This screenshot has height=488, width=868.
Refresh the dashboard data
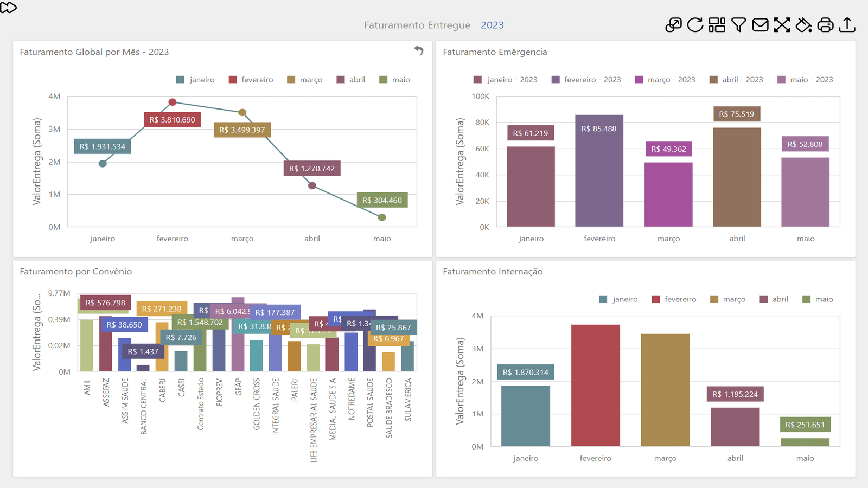click(x=695, y=25)
